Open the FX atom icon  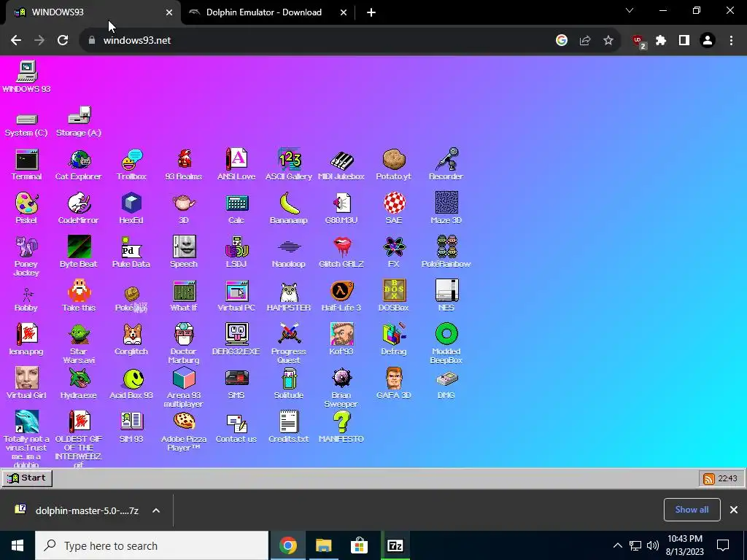394,252
